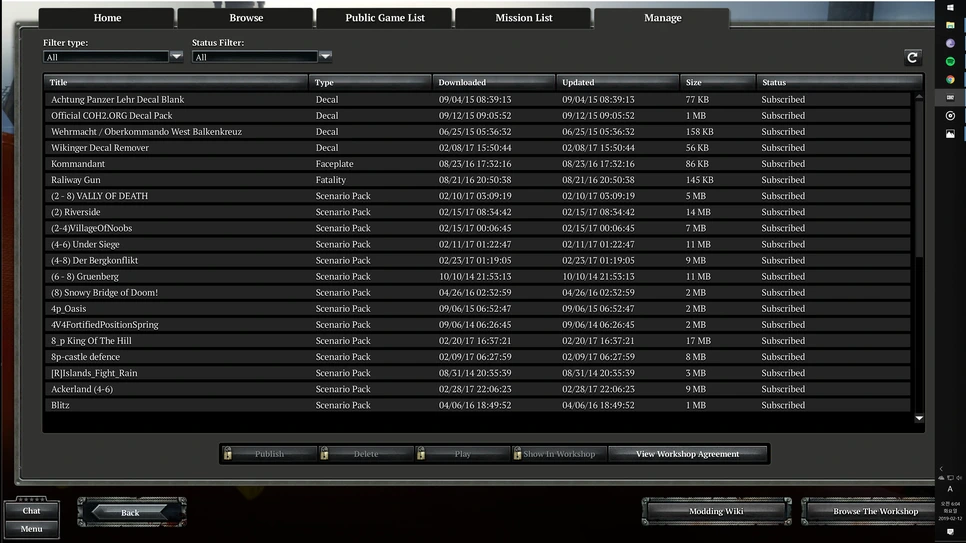Switch to the Home tab
Screen dimensions: 966x543
pyautogui.click(x=107, y=18)
